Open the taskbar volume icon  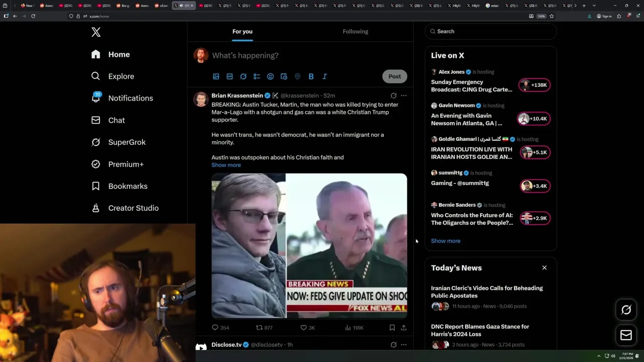coord(613,356)
